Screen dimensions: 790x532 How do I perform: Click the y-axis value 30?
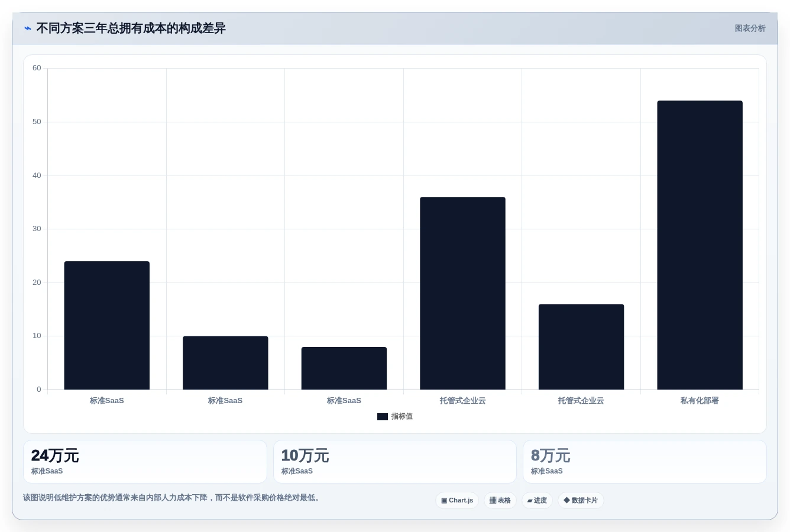[x=37, y=229]
